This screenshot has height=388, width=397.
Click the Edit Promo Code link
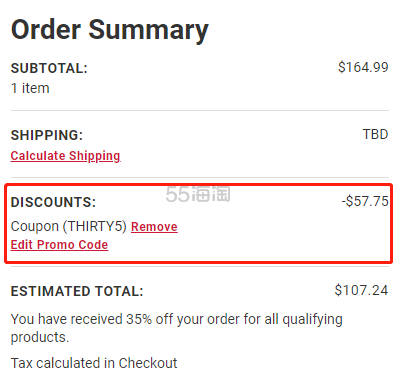coord(59,245)
